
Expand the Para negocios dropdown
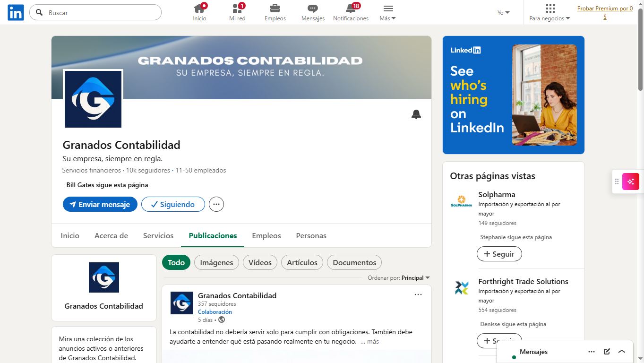pos(550,18)
